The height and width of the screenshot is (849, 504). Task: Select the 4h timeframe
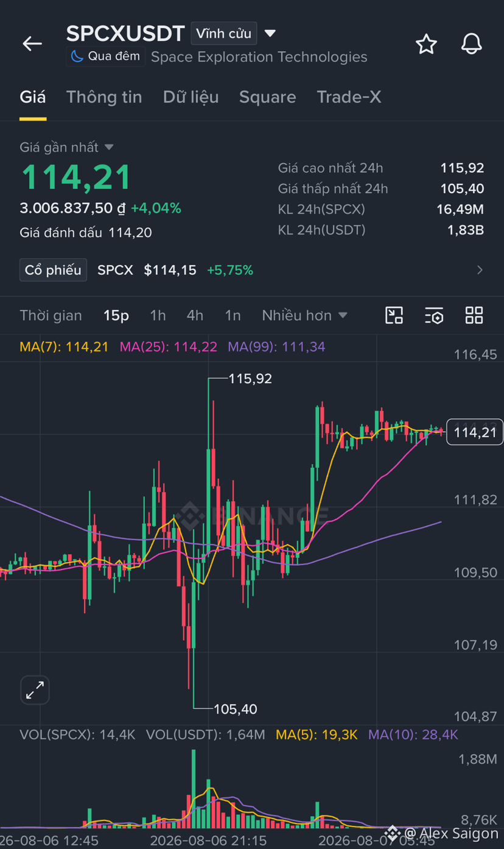(195, 315)
